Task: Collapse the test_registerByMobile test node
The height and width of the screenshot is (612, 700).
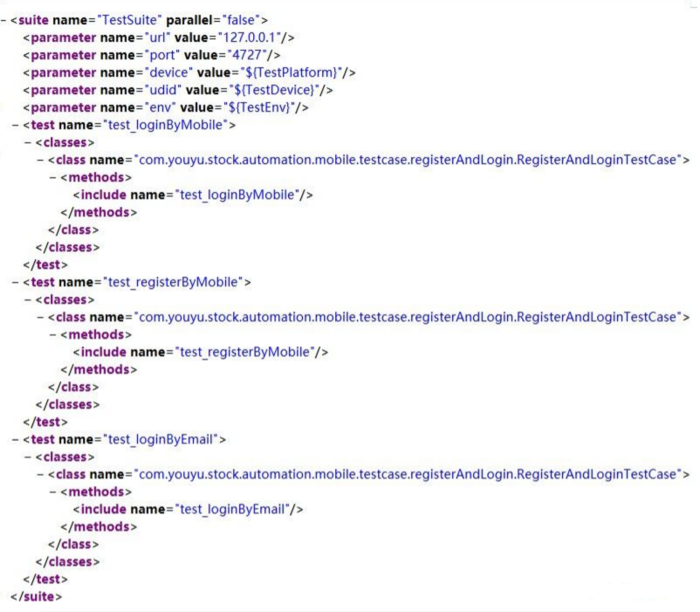Action: click(x=16, y=283)
